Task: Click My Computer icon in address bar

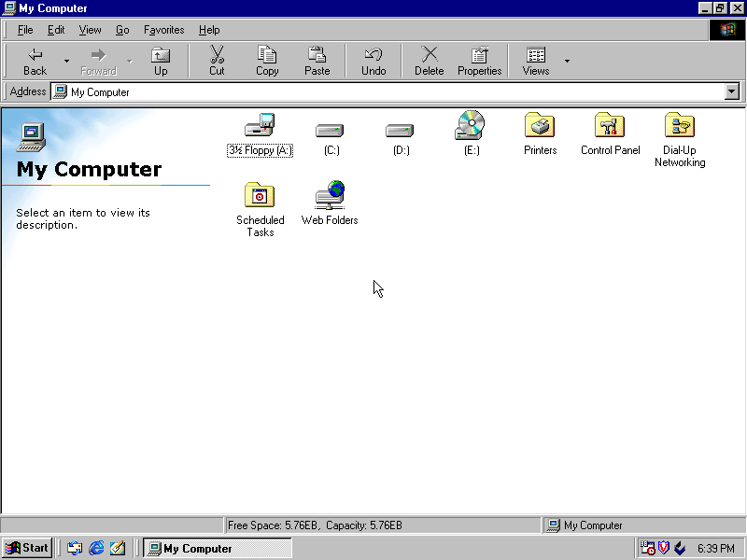Action: tap(60, 91)
